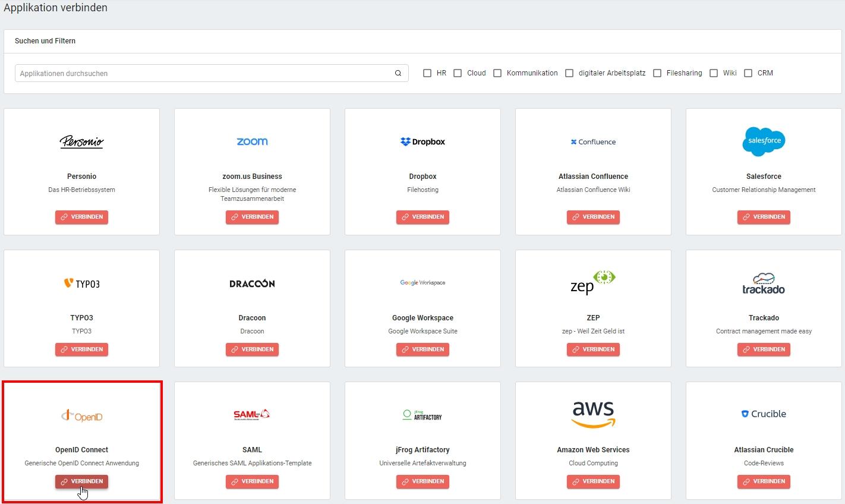Click the 'Generische OpenID Connect Anwendung' text
This screenshot has width=845, height=504.
(81, 464)
